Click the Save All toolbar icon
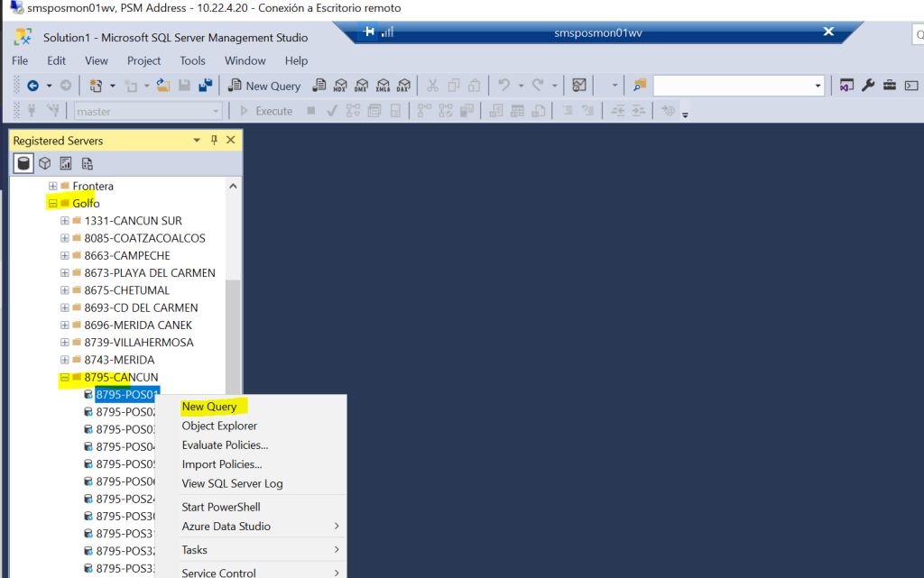 click(x=206, y=86)
